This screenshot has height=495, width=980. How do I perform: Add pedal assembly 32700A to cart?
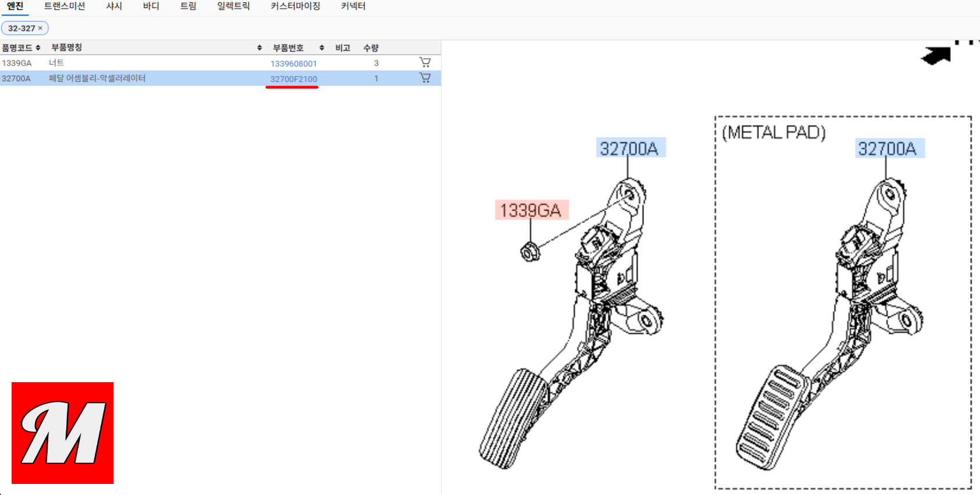425,78
